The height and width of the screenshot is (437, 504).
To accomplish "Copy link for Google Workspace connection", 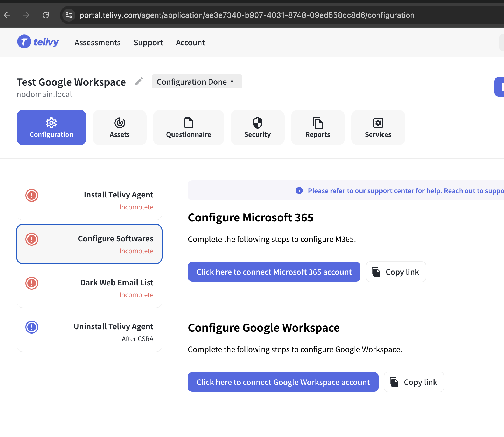I will [414, 382].
